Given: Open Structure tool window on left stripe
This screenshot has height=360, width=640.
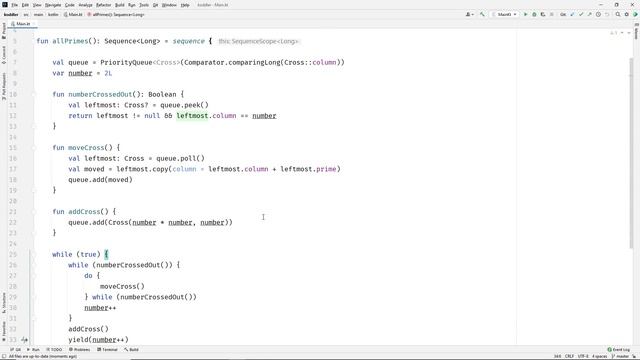Looking at the screenshot, I should pyautogui.click(x=4, y=302).
